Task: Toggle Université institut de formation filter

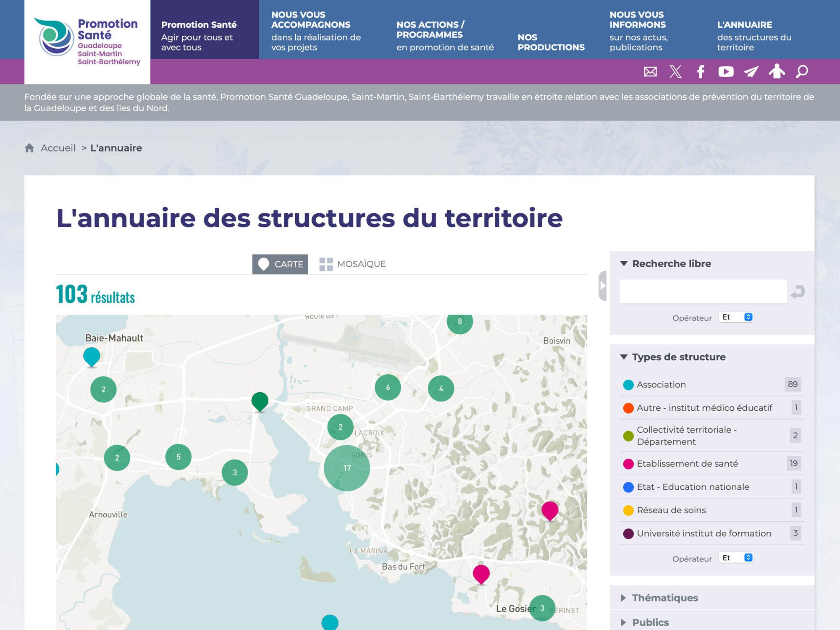Action: 704,533
